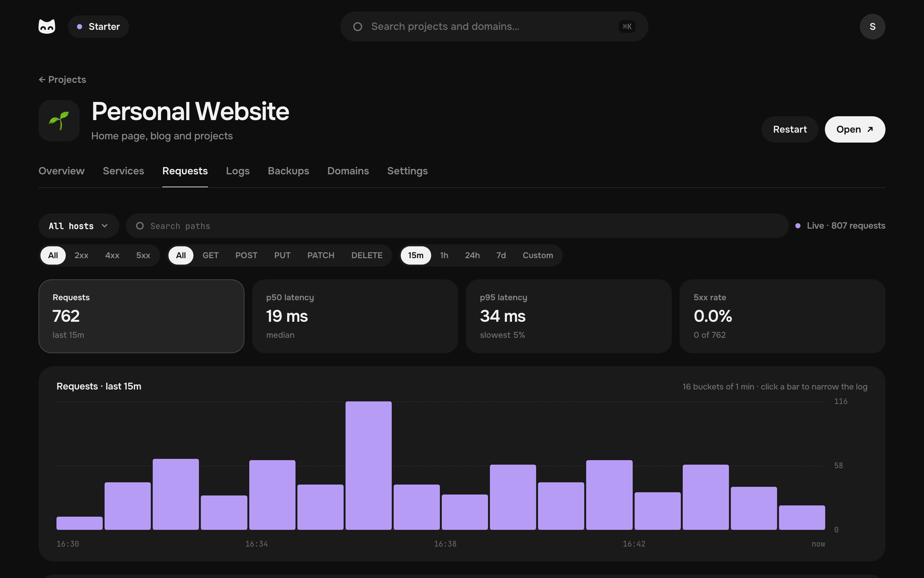Open the Starter plan badge
924x578 pixels.
[98, 26]
